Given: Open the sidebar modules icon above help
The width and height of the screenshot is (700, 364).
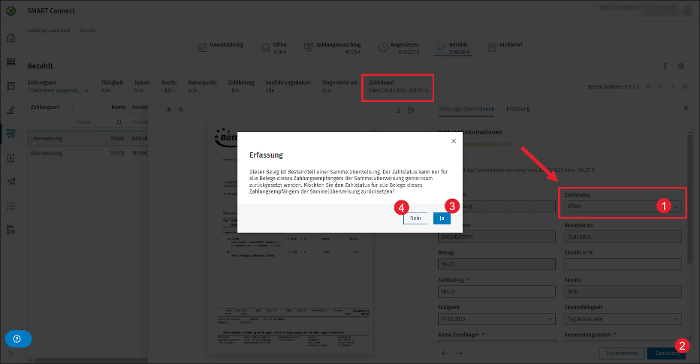Looking at the screenshot, I should point(11,230).
